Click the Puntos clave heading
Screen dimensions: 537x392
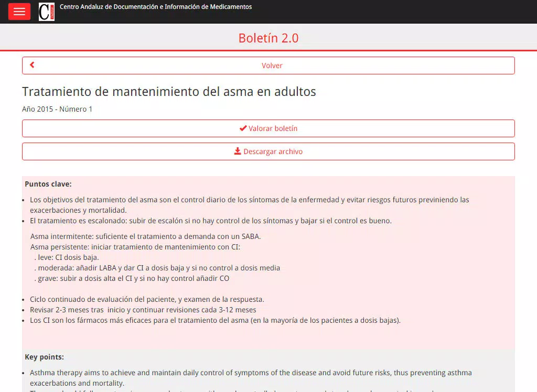[48, 184]
